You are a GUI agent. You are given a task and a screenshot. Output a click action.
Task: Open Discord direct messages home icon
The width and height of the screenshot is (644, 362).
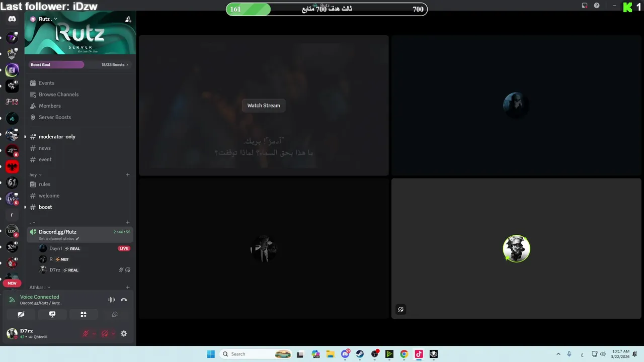pos(12,19)
